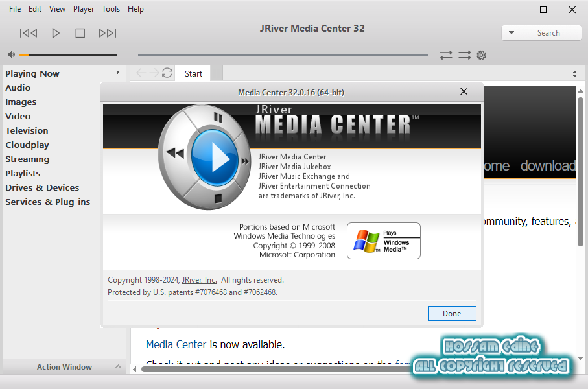Image resolution: width=588 pixels, height=389 pixels.
Task: Select Television in the sidebar
Action: point(27,130)
